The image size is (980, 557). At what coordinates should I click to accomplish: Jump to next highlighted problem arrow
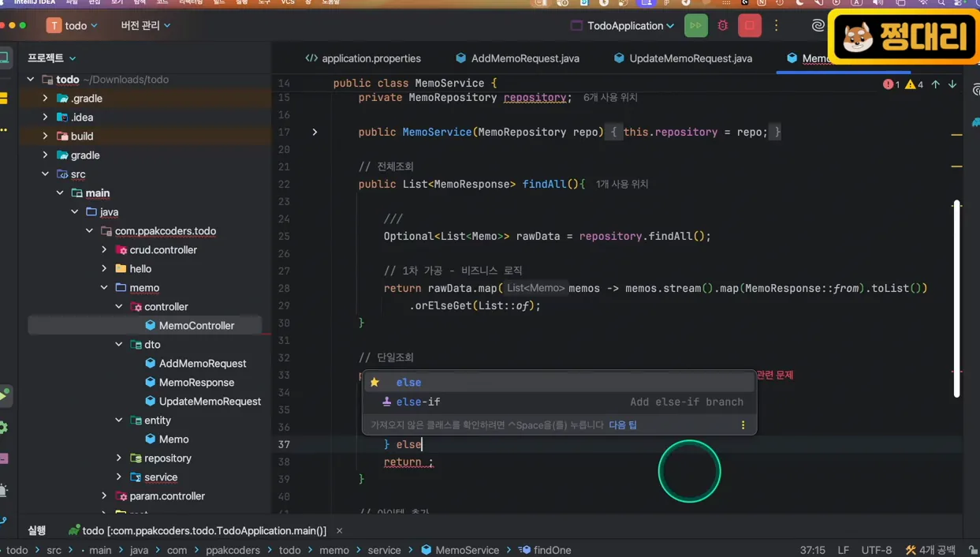[x=952, y=84]
